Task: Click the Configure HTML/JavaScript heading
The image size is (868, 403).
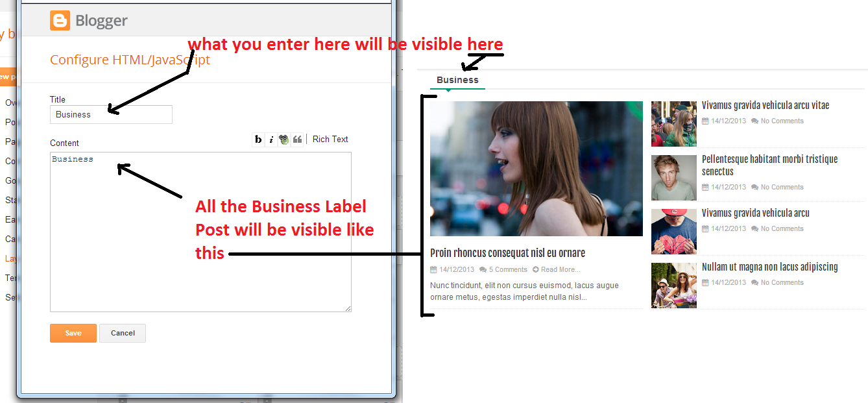Action: 130,60
